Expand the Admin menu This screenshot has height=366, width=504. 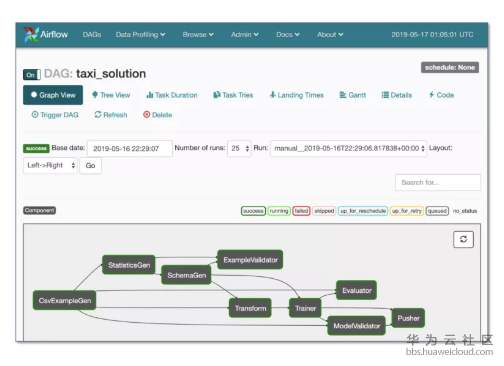point(245,35)
